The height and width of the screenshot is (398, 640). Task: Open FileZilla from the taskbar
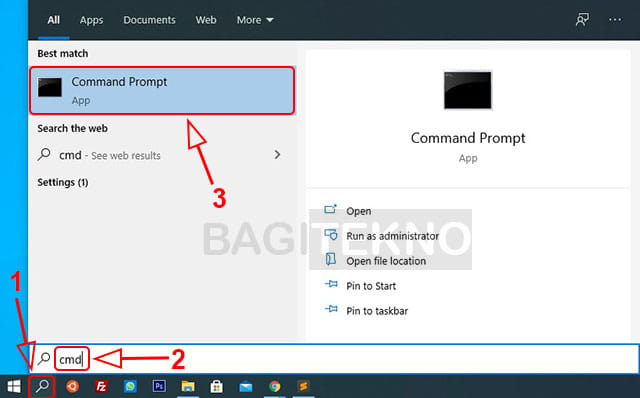[x=101, y=386]
